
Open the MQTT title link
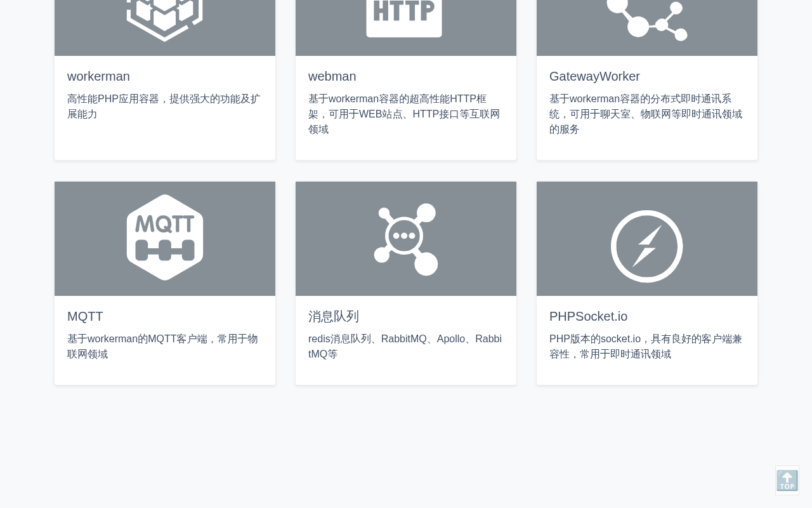pyautogui.click(x=85, y=316)
